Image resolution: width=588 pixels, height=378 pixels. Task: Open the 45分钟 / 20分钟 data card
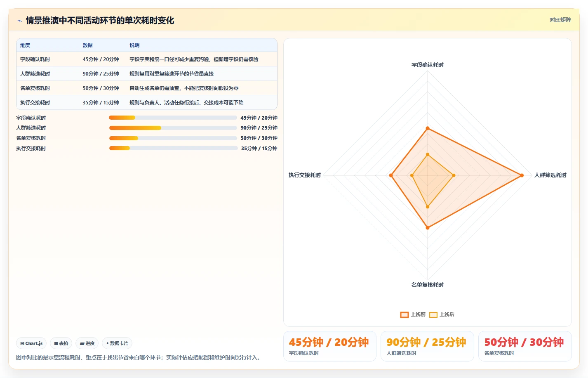pyautogui.click(x=330, y=346)
